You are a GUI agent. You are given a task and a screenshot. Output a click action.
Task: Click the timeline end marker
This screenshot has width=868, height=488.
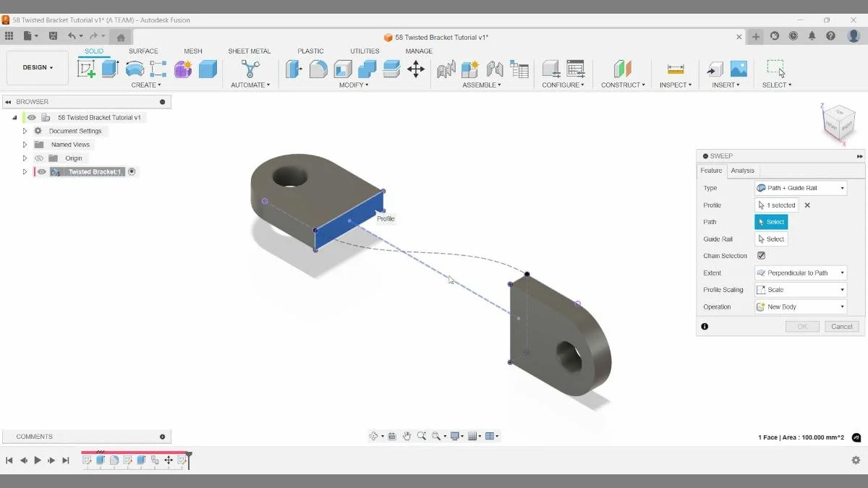(189, 460)
